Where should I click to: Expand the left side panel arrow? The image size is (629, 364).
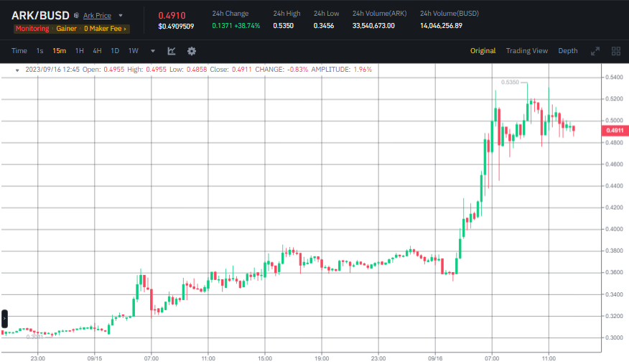pyautogui.click(x=4, y=319)
